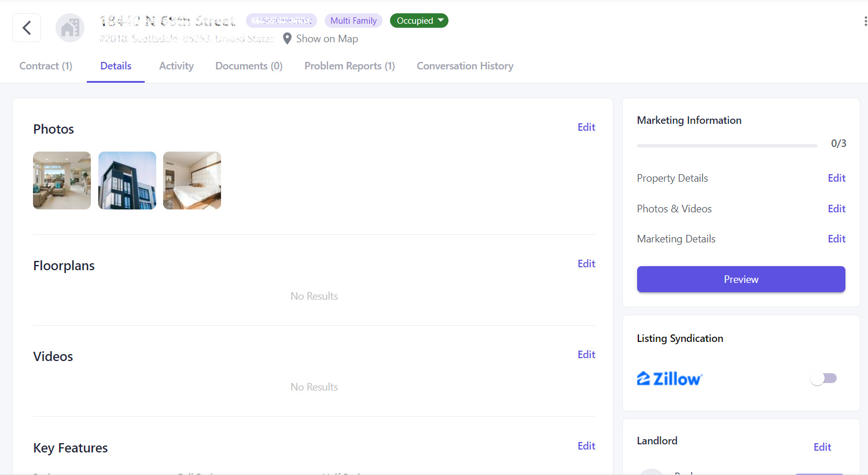Screen dimensions: 868x475
Task: Click the Preview button
Action: pyautogui.click(x=741, y=279)
